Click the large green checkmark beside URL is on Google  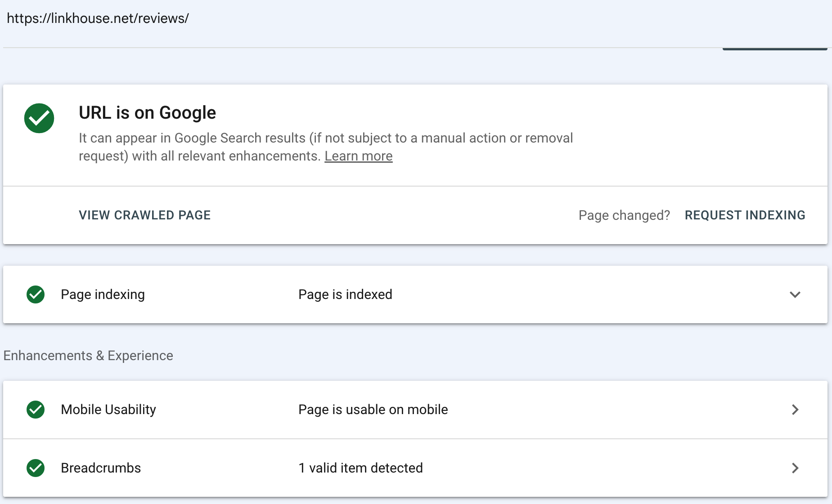click(x=39, y=118)
